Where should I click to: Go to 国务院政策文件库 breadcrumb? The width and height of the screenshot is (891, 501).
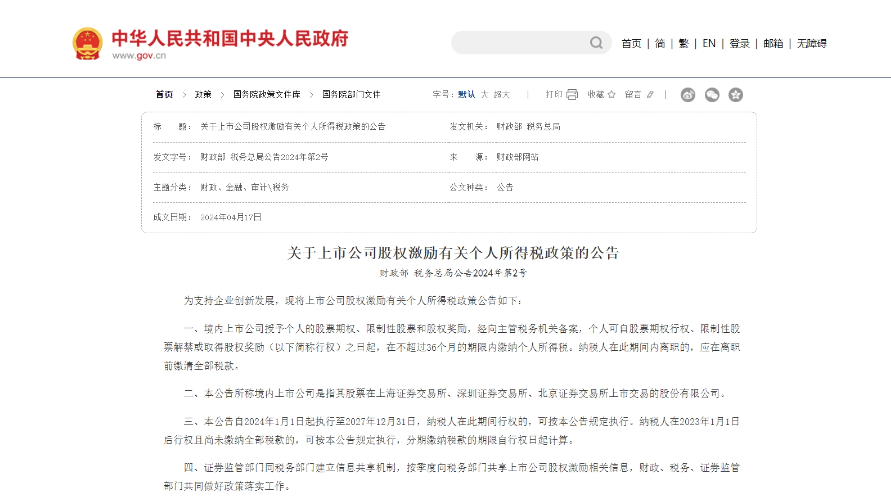tap(266, 94)
